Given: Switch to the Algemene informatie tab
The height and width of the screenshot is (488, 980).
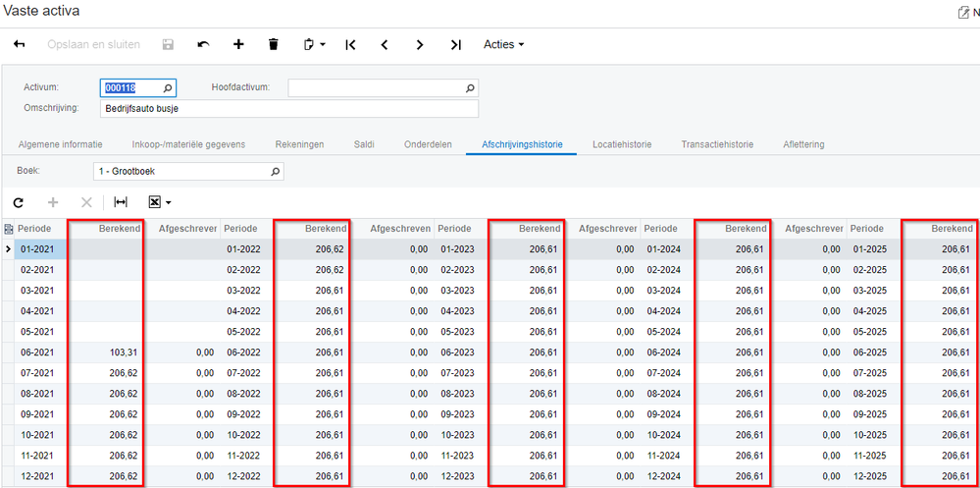Looking at the screenshot, I should (x=60, y=144).
